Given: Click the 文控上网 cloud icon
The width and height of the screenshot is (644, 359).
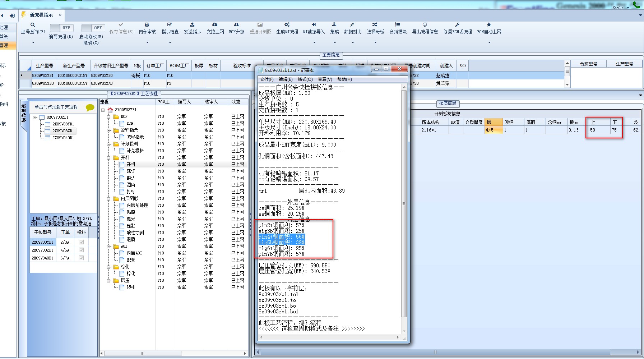Looking at the screenshot, I should pos(215,25).
